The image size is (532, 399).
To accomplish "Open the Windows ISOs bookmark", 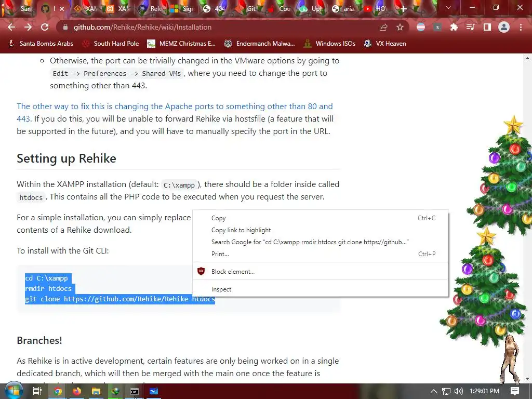I will 330,44.
